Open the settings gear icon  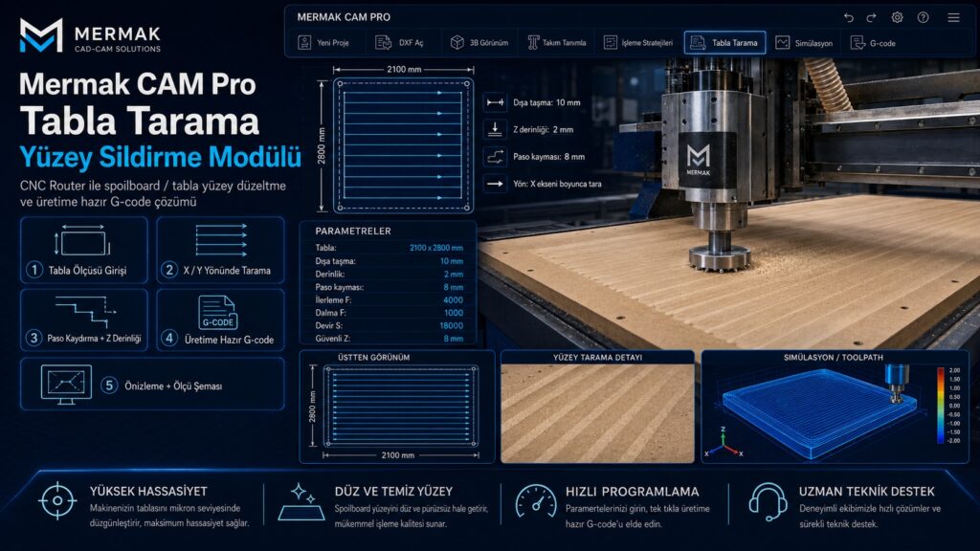(897, 17)
